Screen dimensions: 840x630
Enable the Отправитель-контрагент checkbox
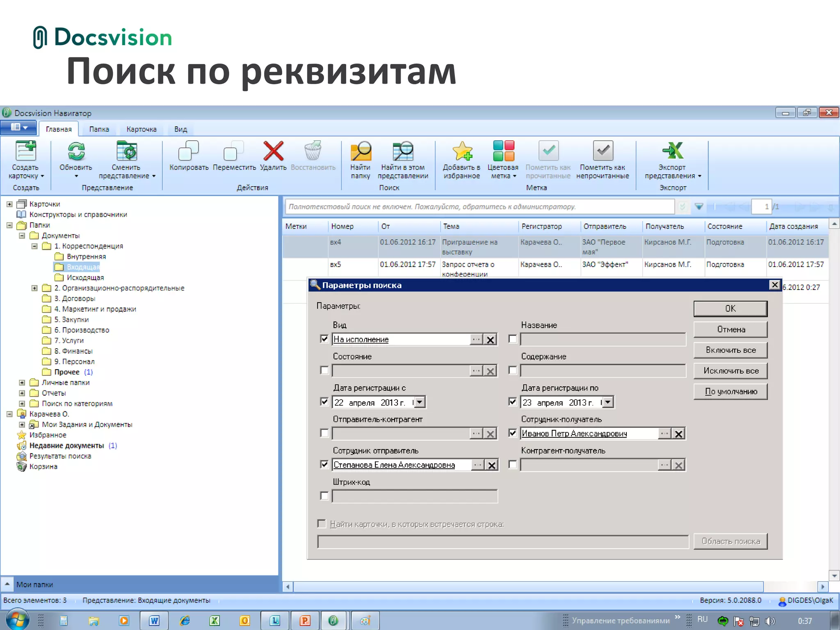[324, 433]
